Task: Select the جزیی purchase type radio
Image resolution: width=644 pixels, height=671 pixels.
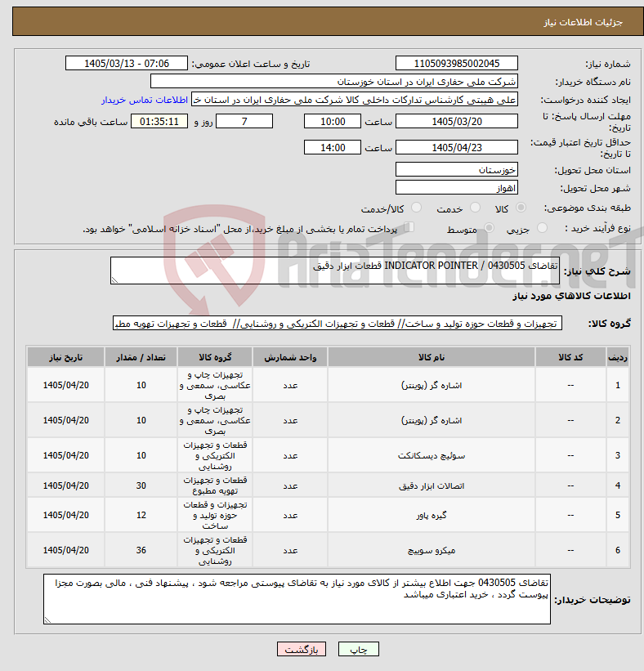Action: tap(542, 228)
